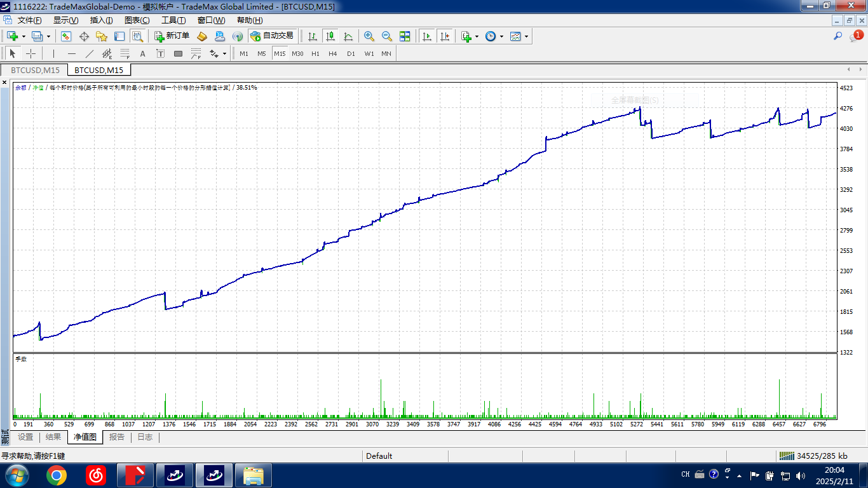Click the zoom in magnifier icon

369,36
